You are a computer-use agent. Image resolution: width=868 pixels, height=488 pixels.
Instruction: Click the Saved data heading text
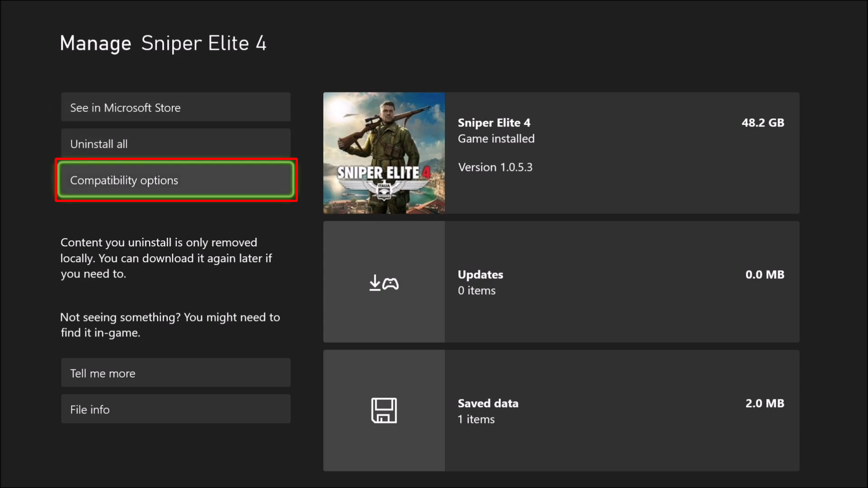pyautogui.click(x=488, y=404)
